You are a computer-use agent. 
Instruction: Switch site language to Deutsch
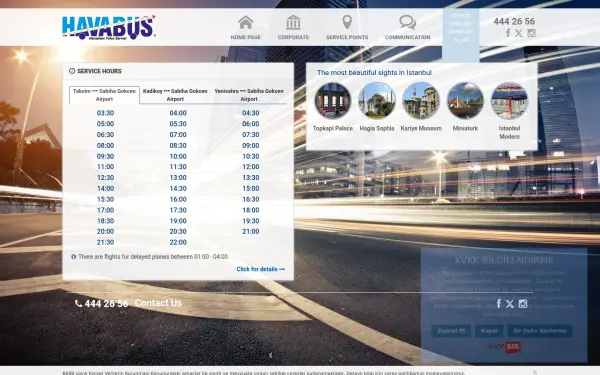[461, 31]
